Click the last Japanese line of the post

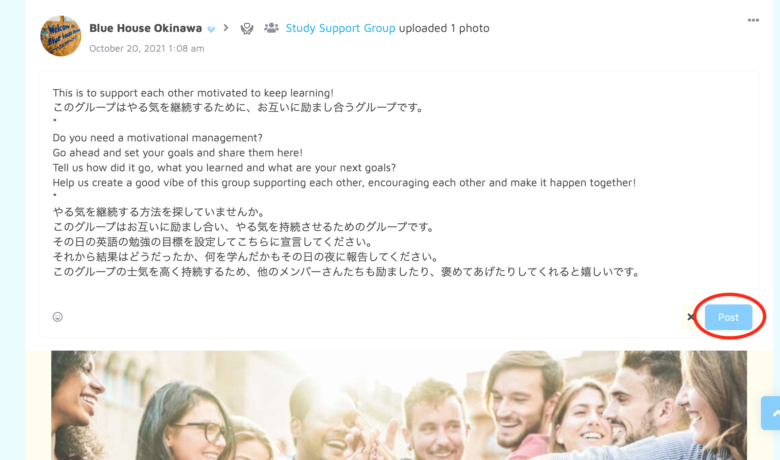[x=347, y=272]
